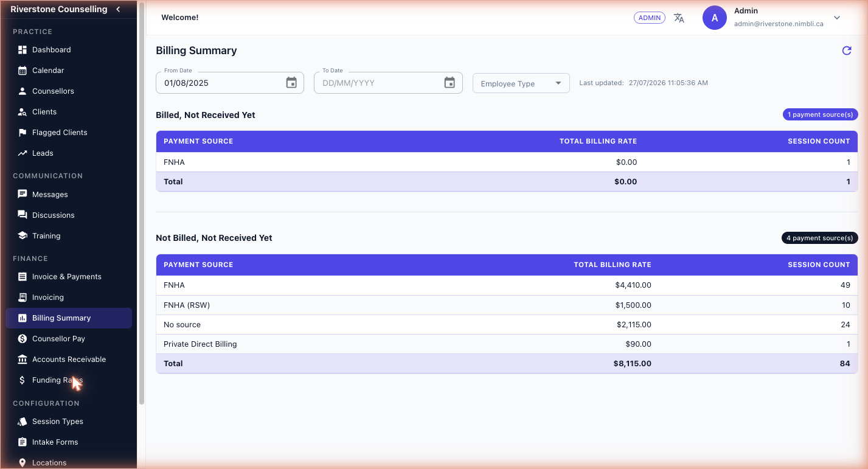Viewport: 868px width, 469px height.
Task: Open the From Date calendar picker icon
Action: 291,83
